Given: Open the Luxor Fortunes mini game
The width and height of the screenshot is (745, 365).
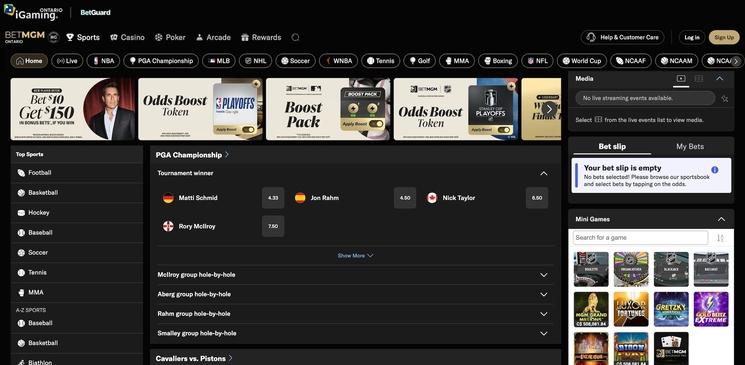Looking at the screenshot, I should click(631, 309).
